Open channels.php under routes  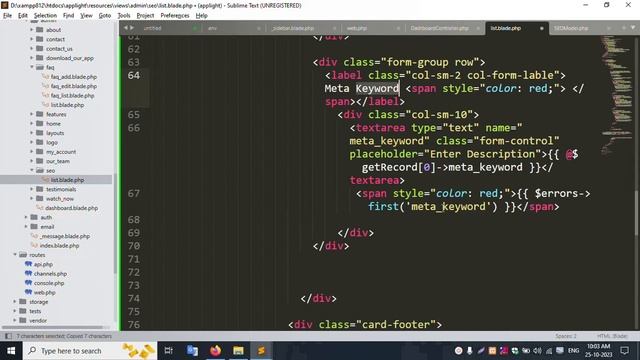(x=50, y=273)
